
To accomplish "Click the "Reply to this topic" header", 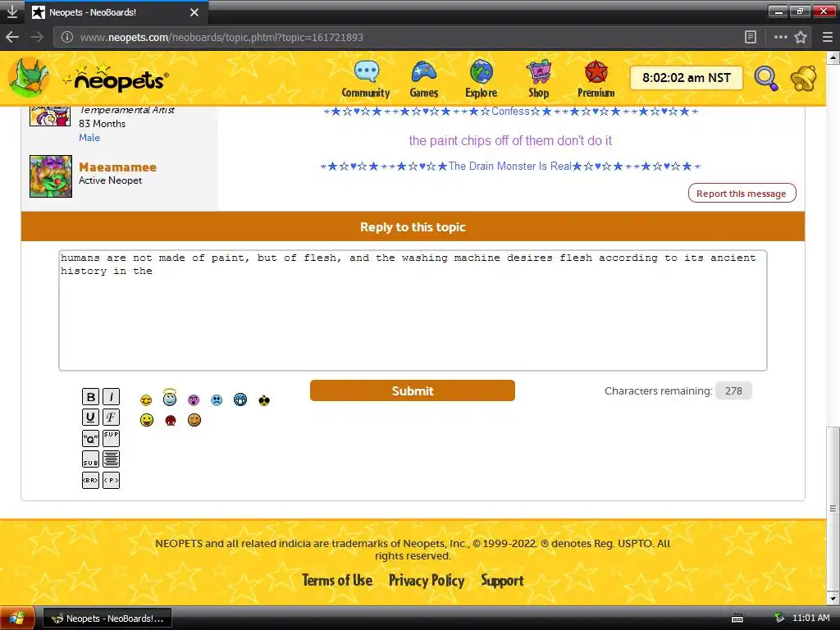I will click(x=413, y=226).
